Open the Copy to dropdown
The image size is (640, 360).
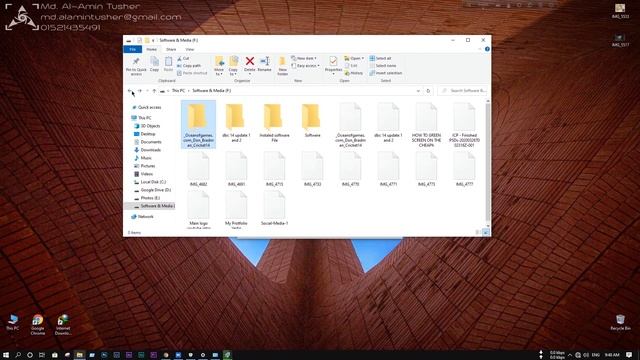click(x=233, y=66)
